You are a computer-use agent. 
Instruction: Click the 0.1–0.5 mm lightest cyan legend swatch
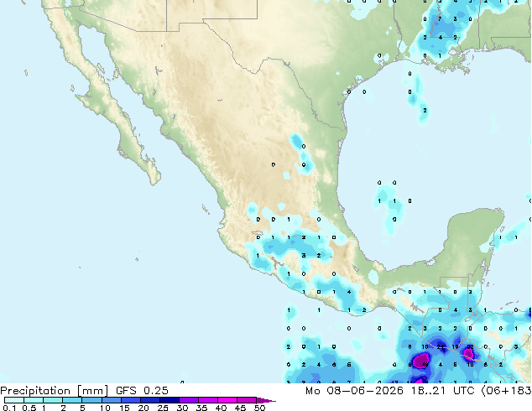coord(14,400)
